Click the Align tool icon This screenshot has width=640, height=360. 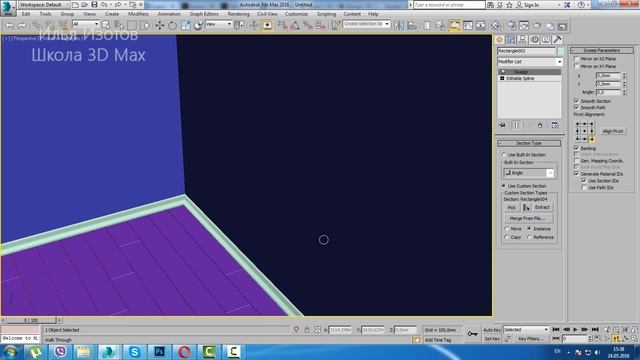(x=412, y=25)
